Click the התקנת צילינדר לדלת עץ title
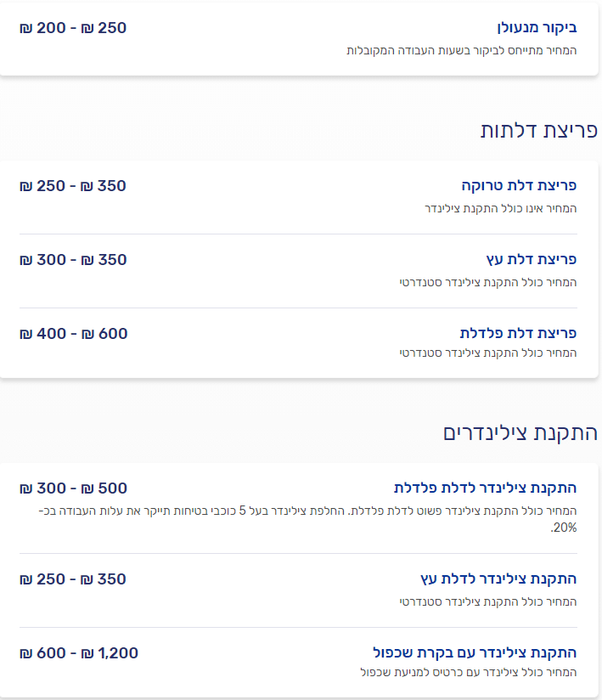The width and height of the screenshot is (602, 700). [498, 579]
